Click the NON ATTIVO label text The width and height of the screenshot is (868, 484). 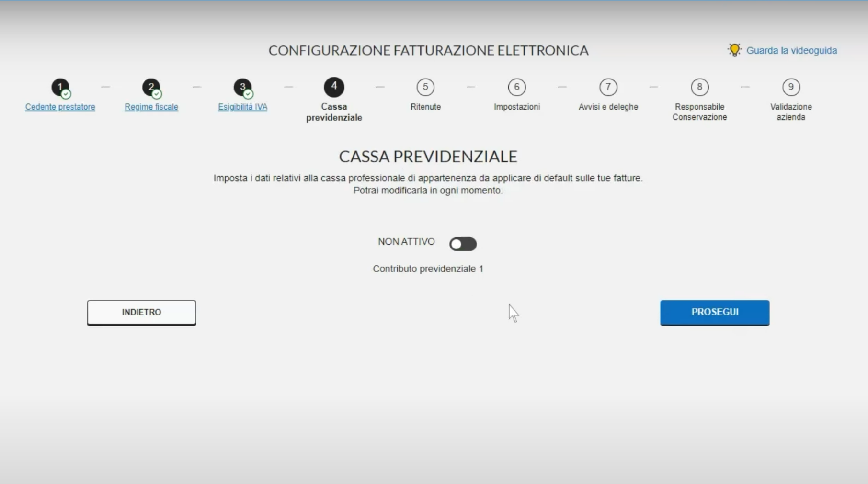click(x=406, y=242)
